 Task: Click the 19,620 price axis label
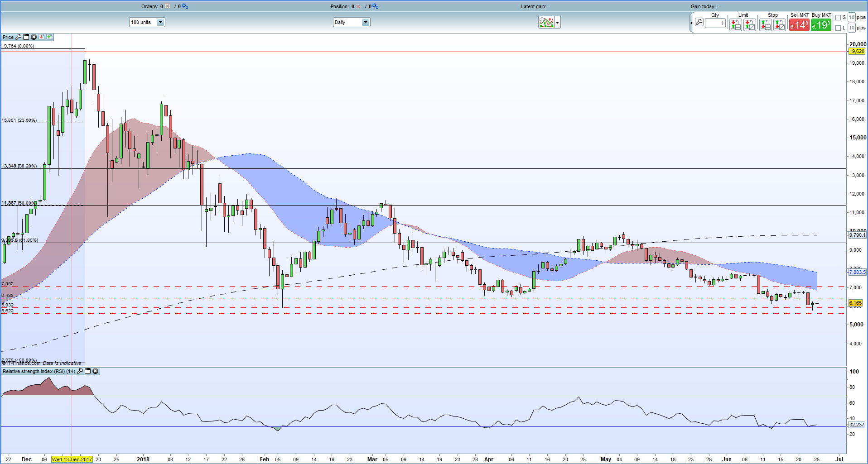857,52
